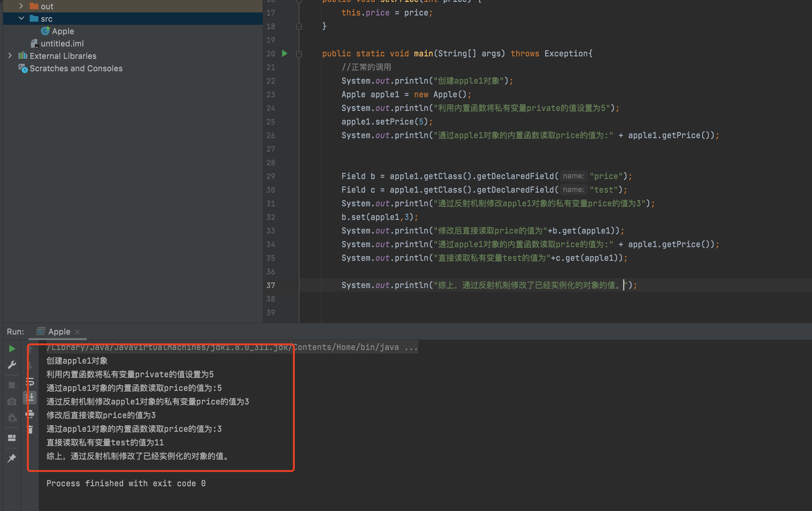
Task: Clear console output with trash icon
Action: [30, 430]
